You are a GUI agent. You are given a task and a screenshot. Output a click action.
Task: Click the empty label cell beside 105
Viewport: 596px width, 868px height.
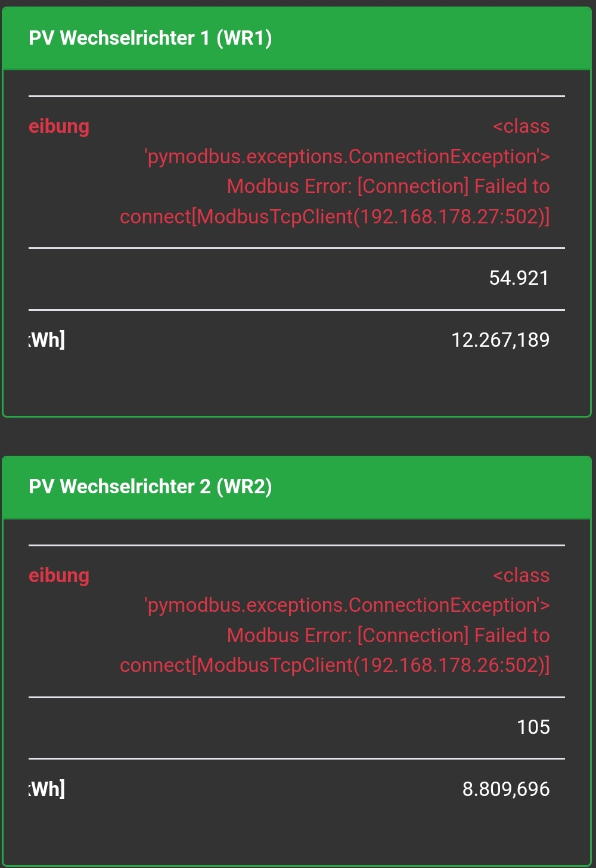coord(119,727)
